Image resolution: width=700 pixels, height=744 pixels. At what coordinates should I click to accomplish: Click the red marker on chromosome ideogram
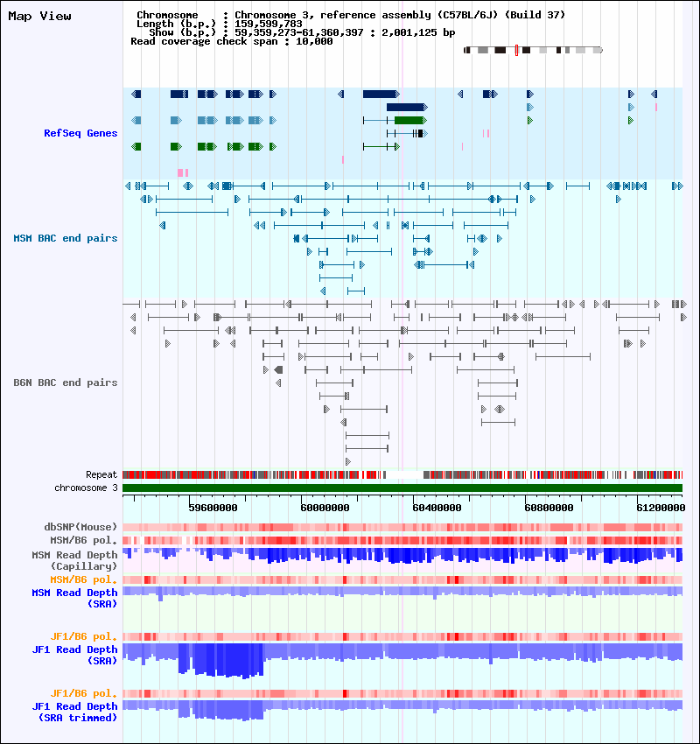coord(516,50)
